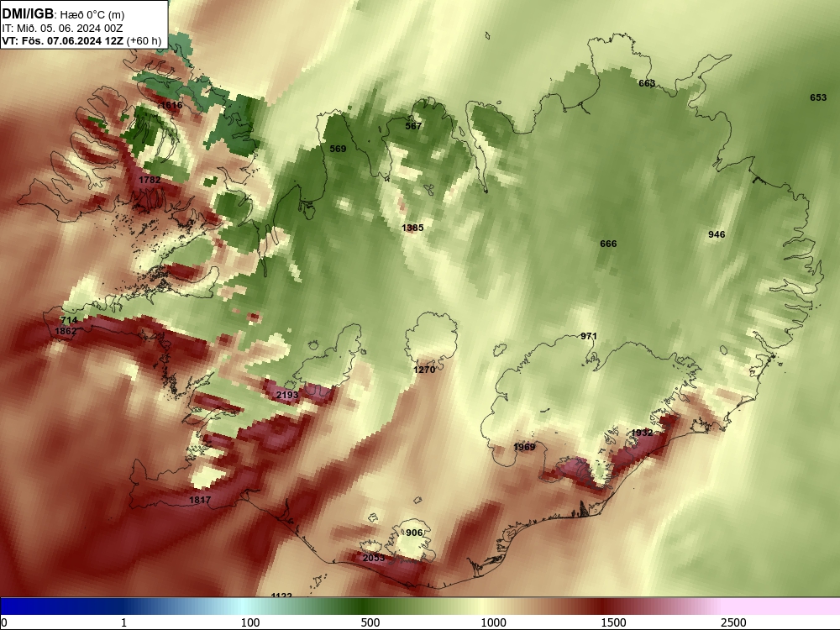Click the DMI/IGB title text

(x=28, y=14)
